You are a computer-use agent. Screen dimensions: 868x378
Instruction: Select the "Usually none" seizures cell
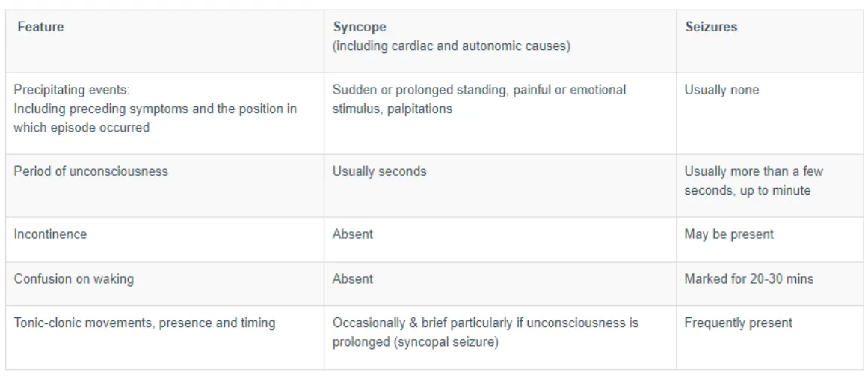coord(721,90)
